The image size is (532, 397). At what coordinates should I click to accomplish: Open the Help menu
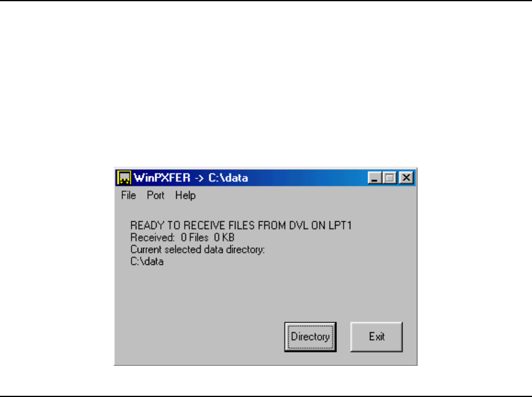[x=185, y=195]
